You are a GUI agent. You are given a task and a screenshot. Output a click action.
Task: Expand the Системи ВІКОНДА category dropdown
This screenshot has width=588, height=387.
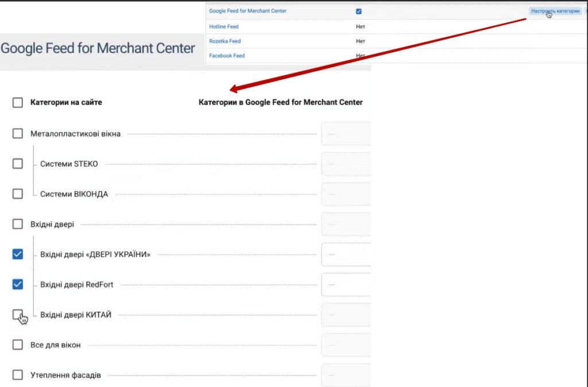[x=346, y=194]
